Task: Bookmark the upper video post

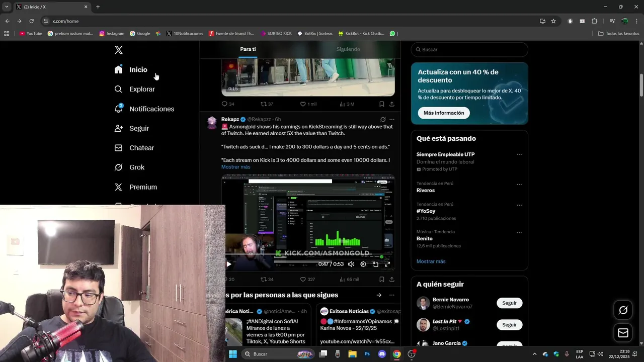Action: click(382, 104)
